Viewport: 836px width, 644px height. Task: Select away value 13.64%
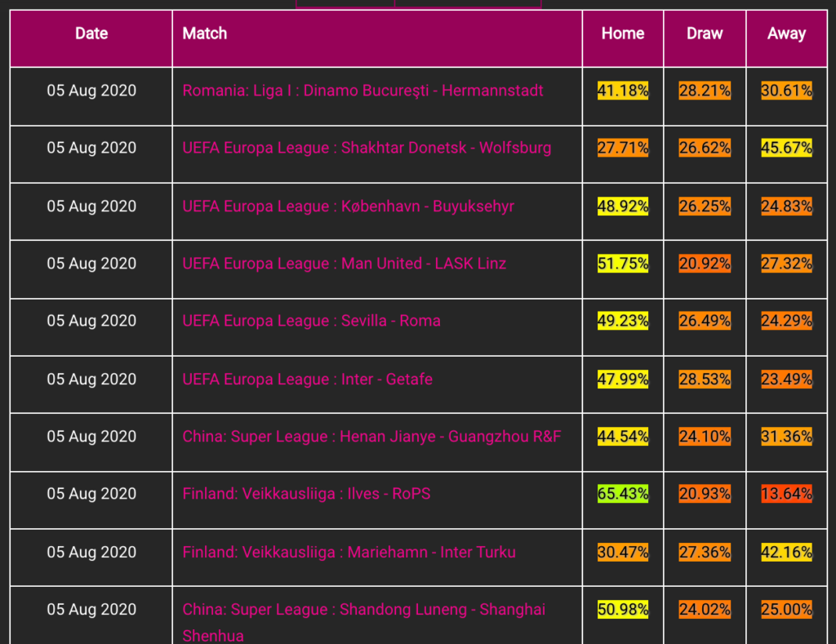786,494
